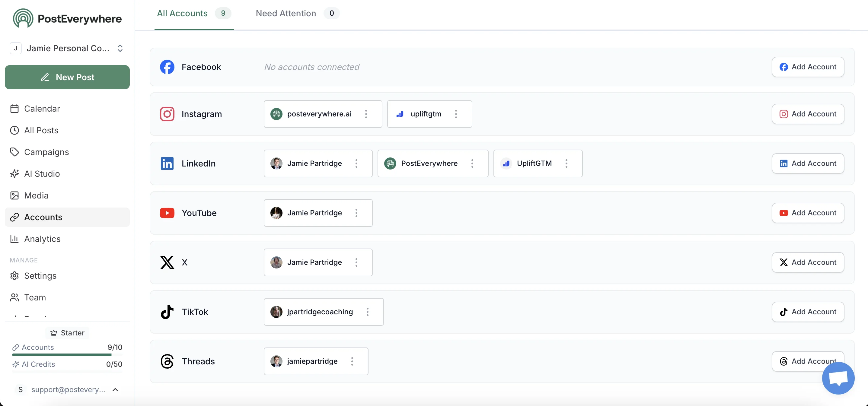Open AI Studio
Screen dimensions: 868x406
tap(42, 174)
